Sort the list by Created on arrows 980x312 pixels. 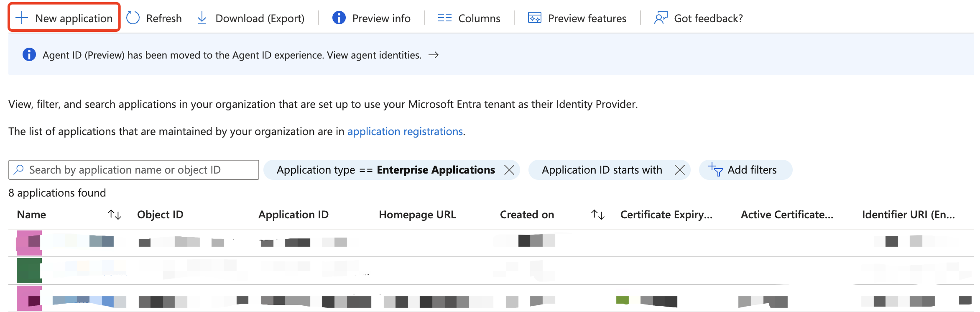597,215
